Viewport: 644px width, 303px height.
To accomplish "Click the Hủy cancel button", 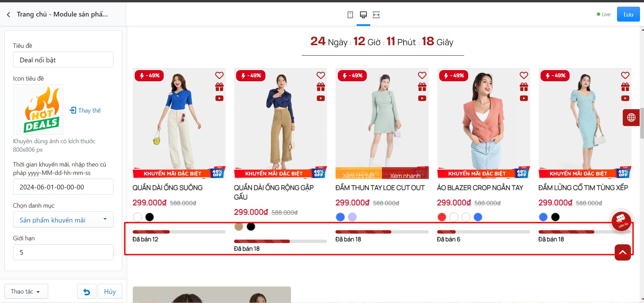I will tap(110, 292).
